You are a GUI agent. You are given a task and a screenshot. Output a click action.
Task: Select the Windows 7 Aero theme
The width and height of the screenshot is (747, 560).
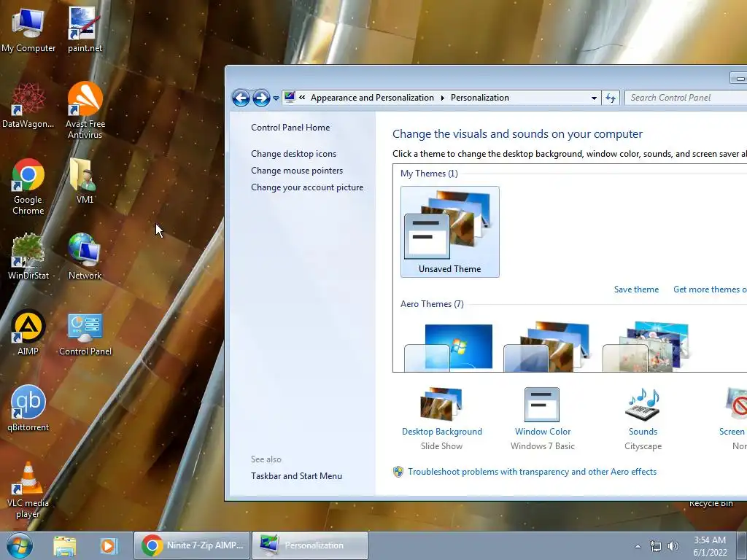click(x=448, y=347)
